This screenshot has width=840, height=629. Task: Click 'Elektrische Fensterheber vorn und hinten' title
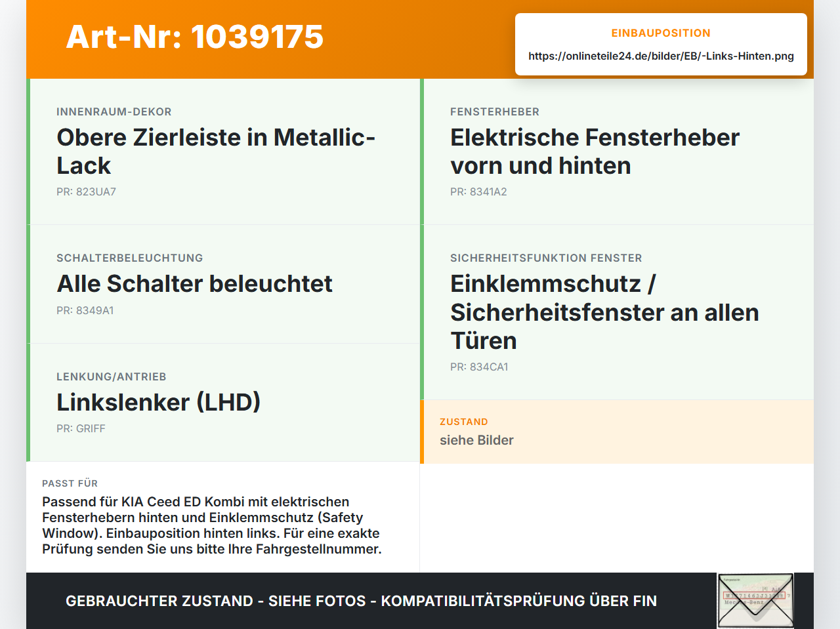(x=595, y=152)
